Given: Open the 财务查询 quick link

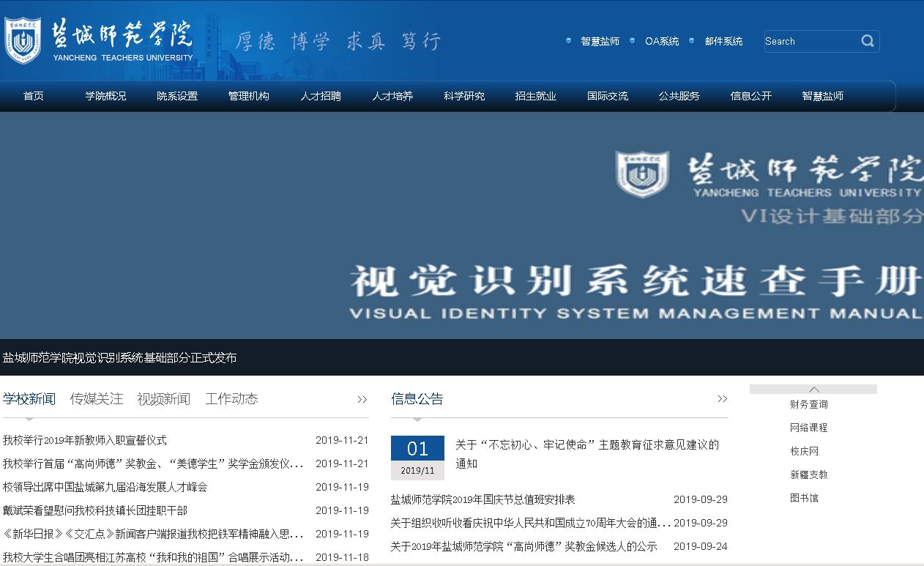Looking at the screenshot, I should tap(809, 404).
